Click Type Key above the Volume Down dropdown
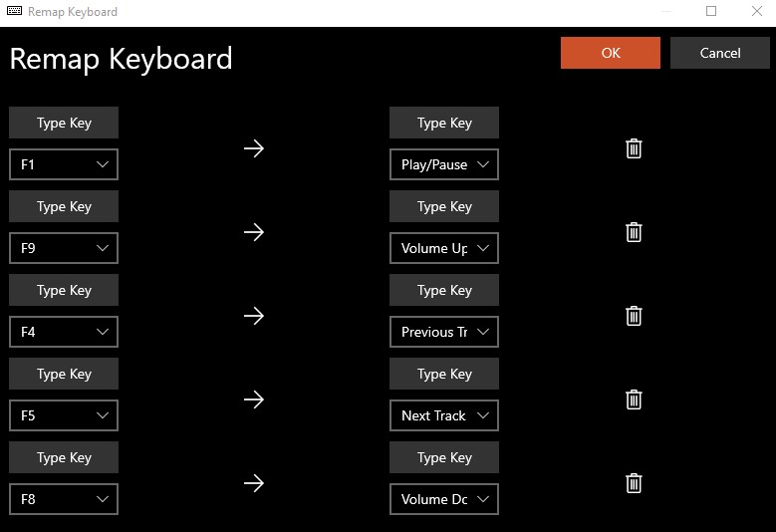This screenshot has height=532, width=776. pos(444,457)
